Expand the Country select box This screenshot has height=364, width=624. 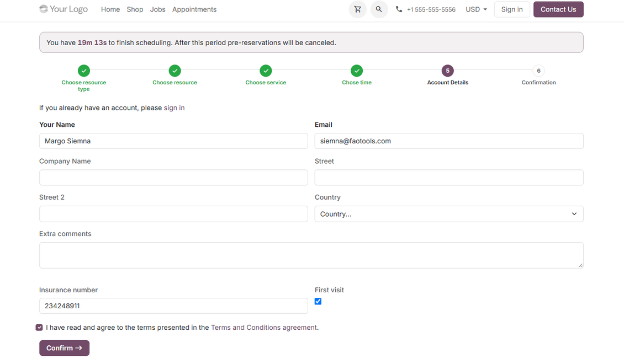pyautogui.click(x=449, y=214)
